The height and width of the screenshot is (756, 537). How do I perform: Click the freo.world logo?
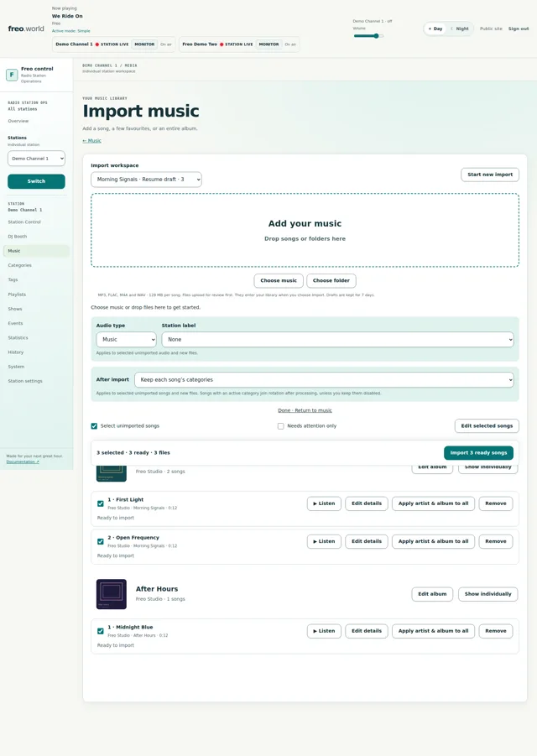coord(26,29)
